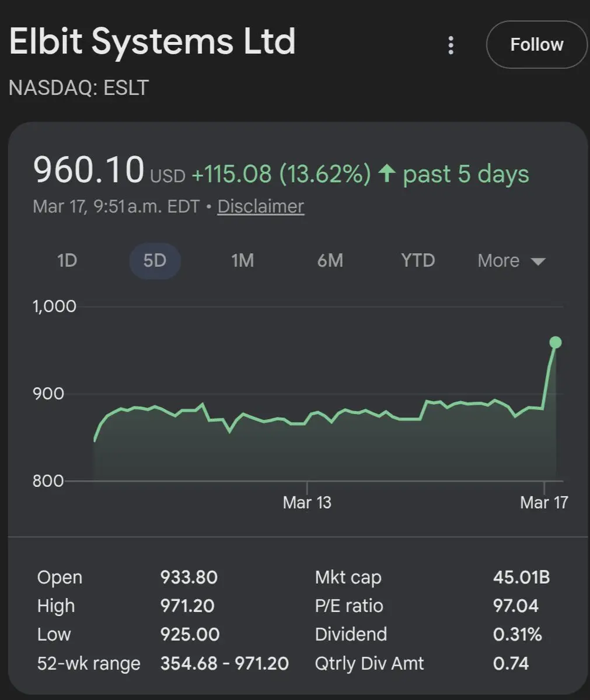Click the Follow button
The height and width of the screenshot is (700, 590).
pos(536,45)
